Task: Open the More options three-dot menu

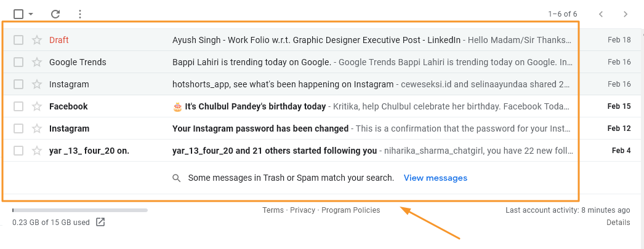Action: [x=80, y=14]
